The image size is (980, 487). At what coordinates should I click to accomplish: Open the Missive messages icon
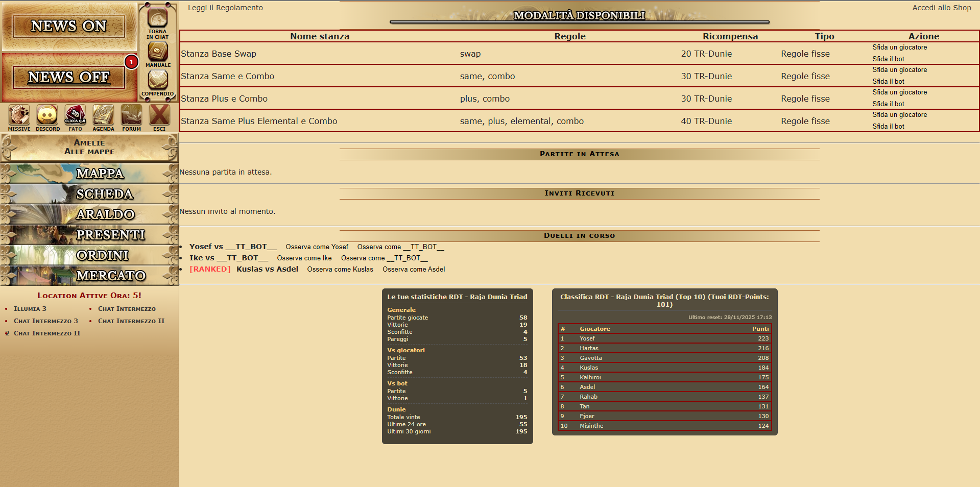(x=19, y=115)
